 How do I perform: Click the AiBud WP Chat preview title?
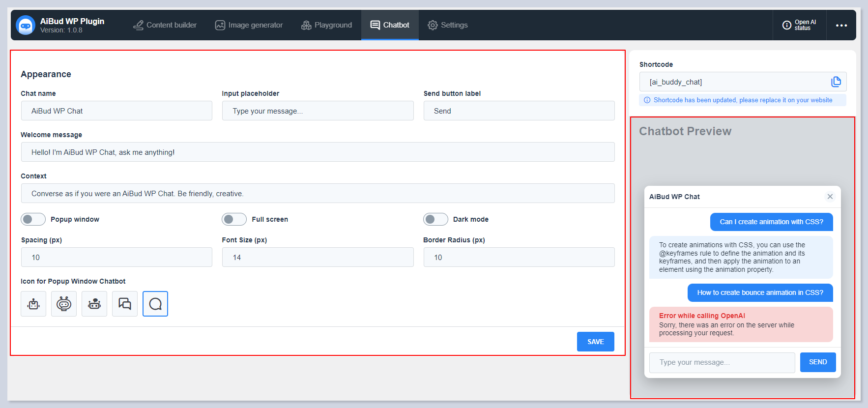tap(674, 197)
